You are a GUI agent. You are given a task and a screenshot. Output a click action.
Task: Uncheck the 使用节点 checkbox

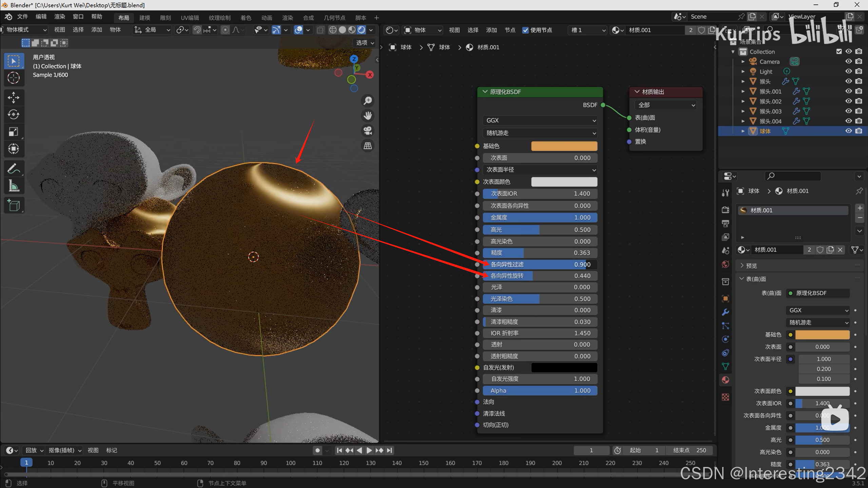(525, 30)
